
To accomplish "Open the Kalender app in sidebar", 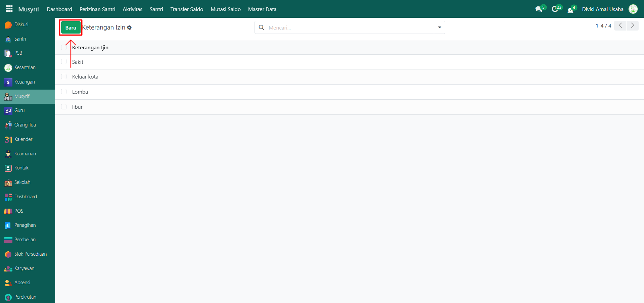I will (x=23, y=139).
